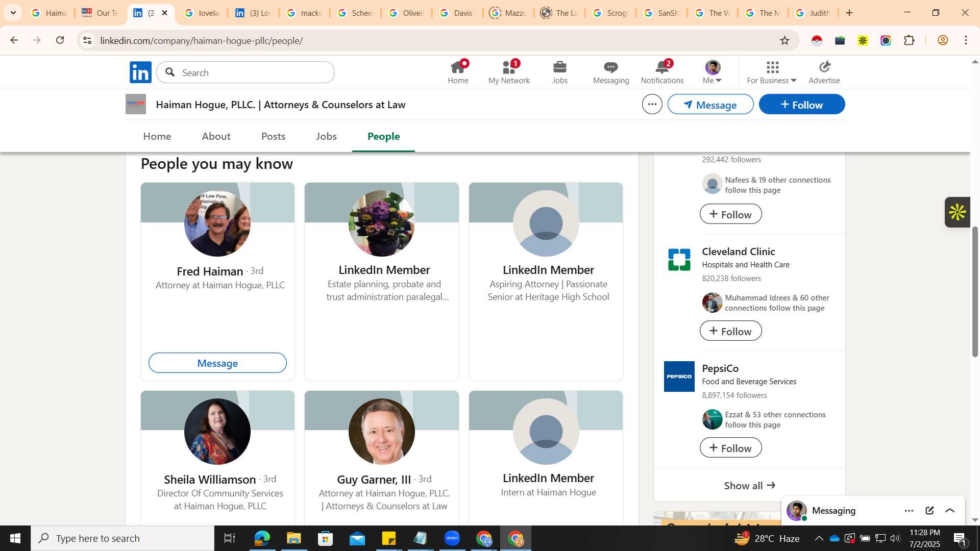Image resolution: width=980 pixels, height=551 pixels.
Task: Switch to the About tab
Action: 216,136
